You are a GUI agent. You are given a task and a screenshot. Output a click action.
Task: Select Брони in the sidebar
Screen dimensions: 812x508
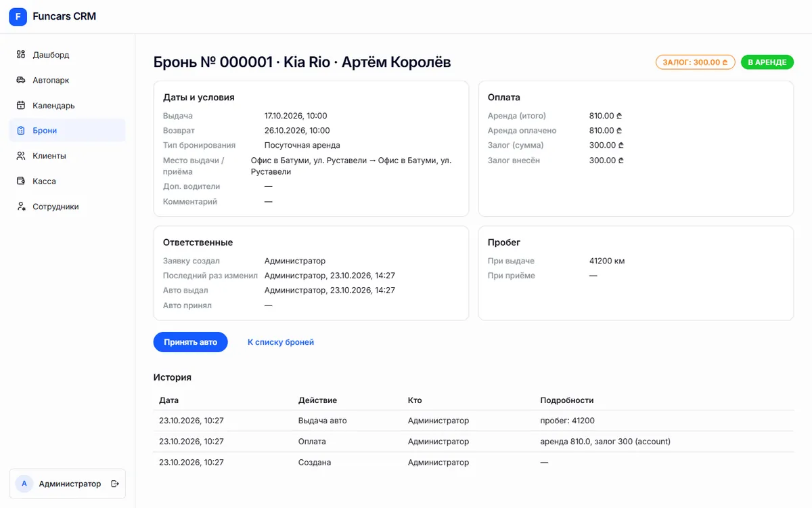[67, 131]
